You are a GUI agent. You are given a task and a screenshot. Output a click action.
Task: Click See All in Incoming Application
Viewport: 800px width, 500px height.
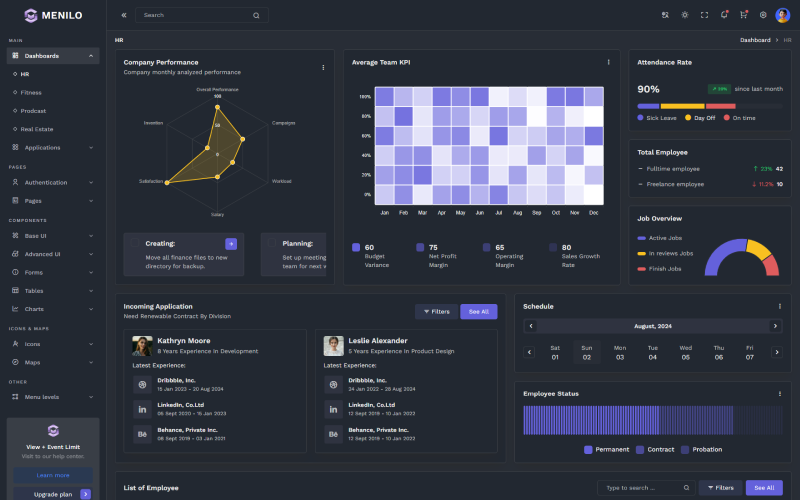click(478, 311)
